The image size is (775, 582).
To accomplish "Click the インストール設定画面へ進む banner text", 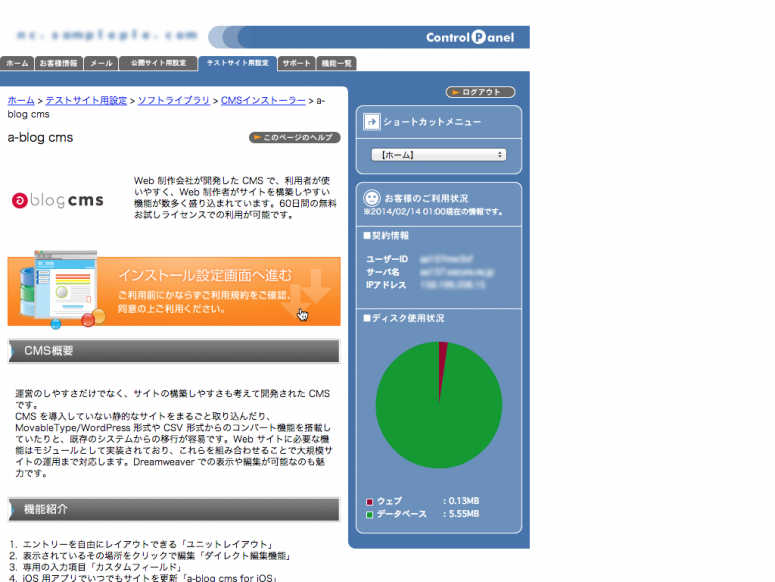I will tap(204, 274).
